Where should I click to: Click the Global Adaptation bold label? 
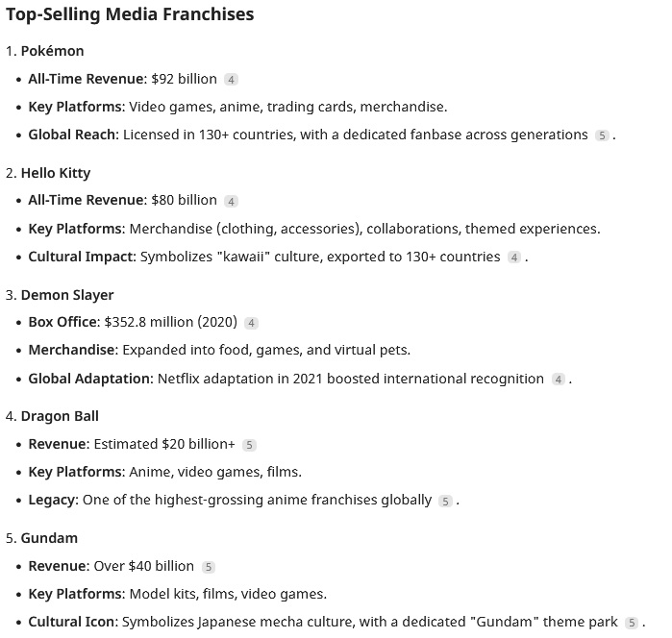(91, 379)
